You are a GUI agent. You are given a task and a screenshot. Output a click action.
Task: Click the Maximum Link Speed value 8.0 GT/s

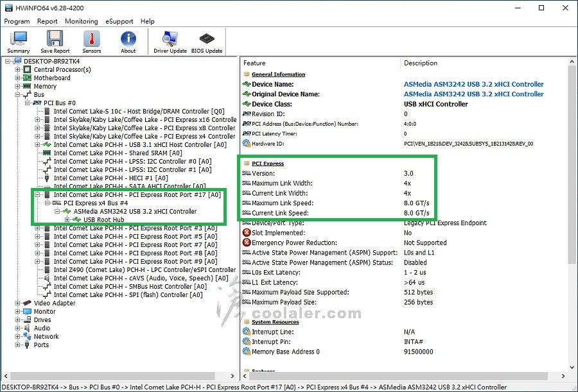click(x=417, y=203)
